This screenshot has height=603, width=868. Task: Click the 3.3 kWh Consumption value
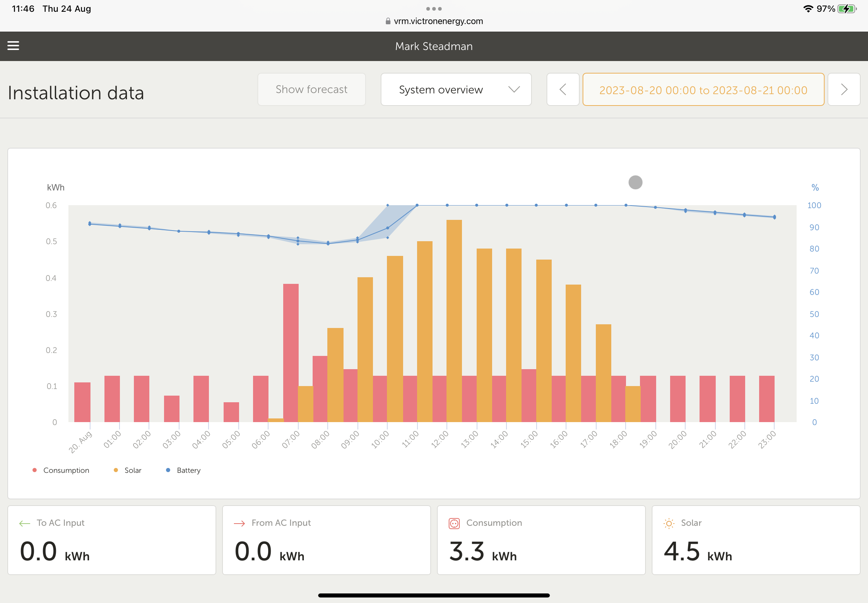[x=483, y=552]
